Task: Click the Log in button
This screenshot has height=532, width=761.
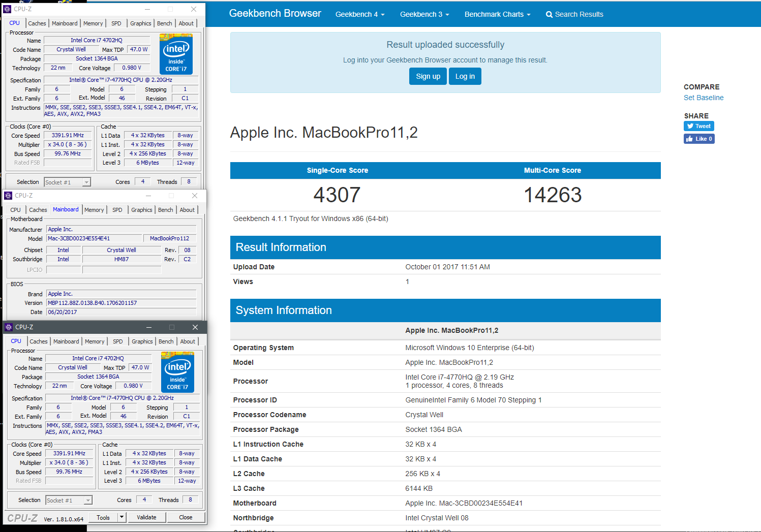Action: click(465, 76)
